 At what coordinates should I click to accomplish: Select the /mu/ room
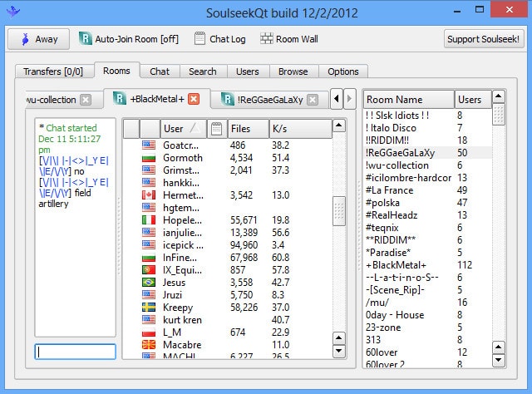(427, 303)
